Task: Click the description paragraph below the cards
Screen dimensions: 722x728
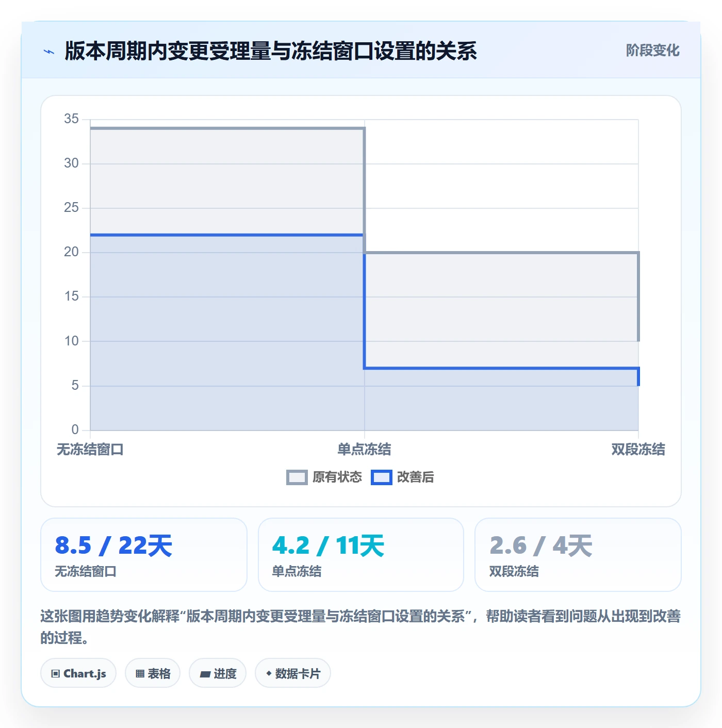Action: 360,627
